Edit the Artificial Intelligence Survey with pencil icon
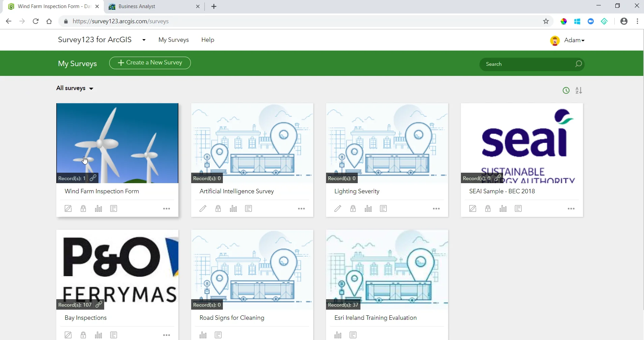This screenshot has height=340, width=644. point(203,208)
